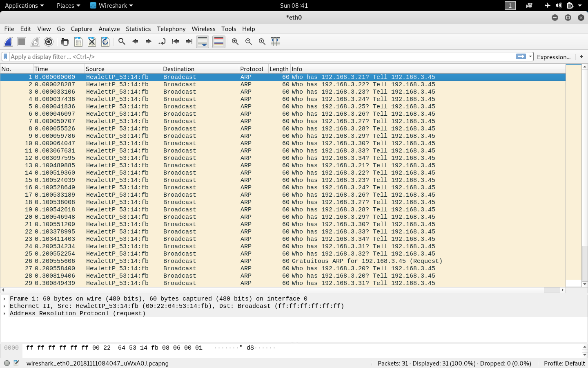Jump to the first packet icon
Viewport: 588px width, 368px height.
point(176,41)
